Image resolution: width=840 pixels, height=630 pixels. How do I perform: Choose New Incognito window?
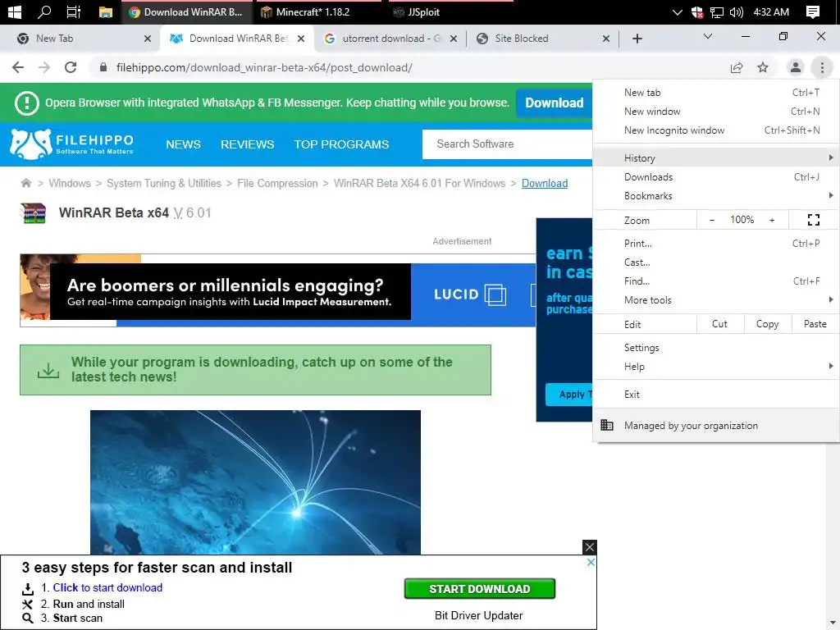tap(716, 130)
